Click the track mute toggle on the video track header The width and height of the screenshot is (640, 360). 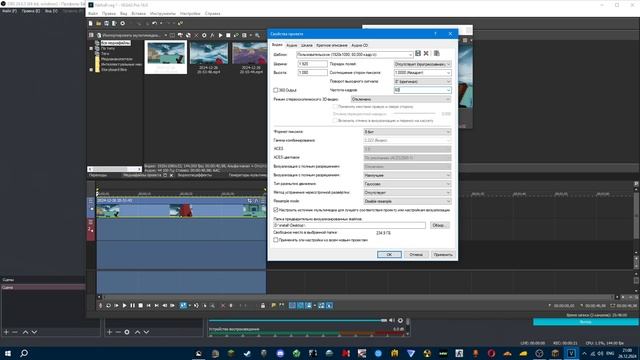(92, 209)
